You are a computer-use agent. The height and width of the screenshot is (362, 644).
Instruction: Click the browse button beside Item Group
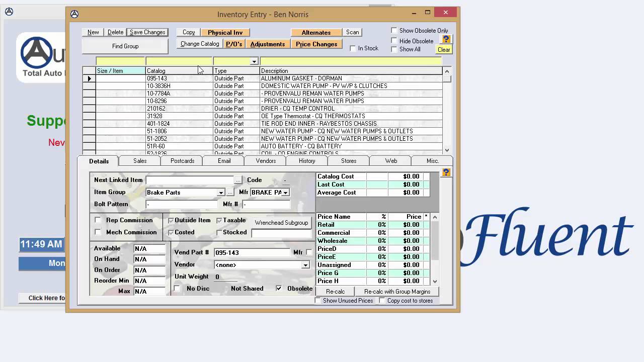click(x=230, y=193)
